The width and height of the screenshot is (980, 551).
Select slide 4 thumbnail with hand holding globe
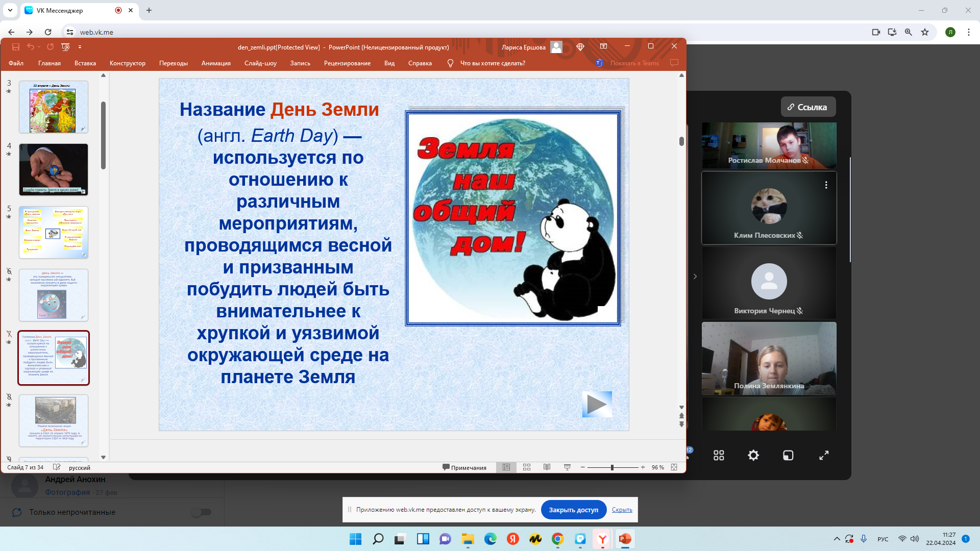54,170
